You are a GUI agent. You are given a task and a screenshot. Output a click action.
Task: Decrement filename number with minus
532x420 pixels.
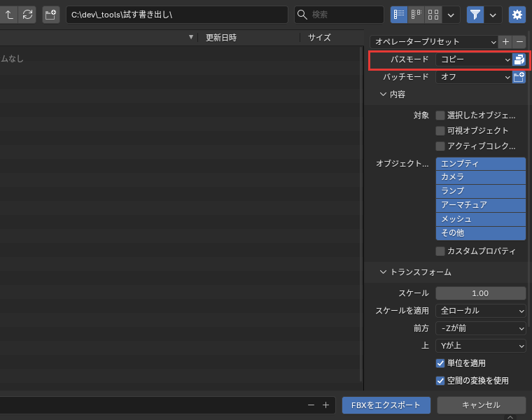click(311, 405)
